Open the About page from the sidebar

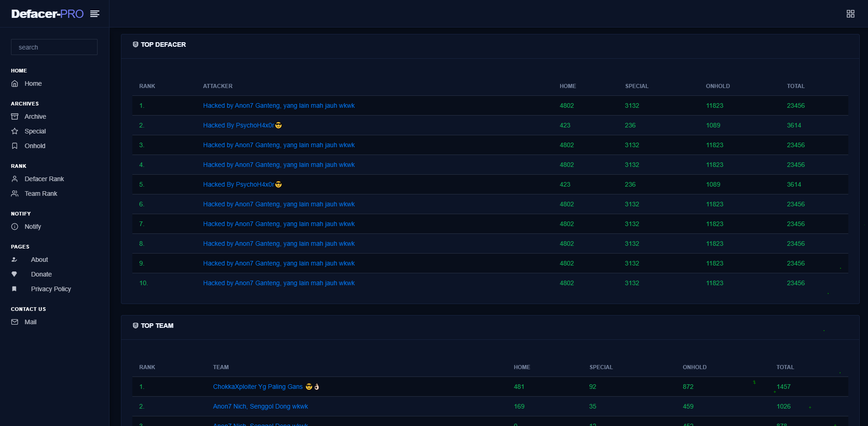coord(39,260)
